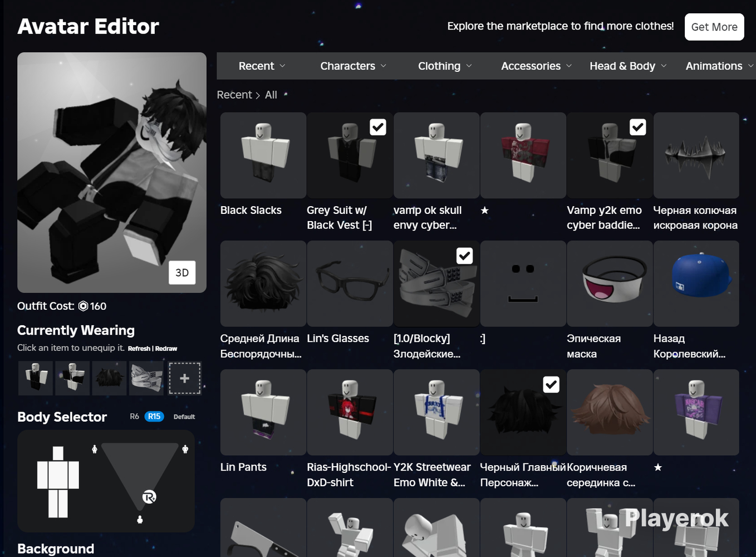
Task: Select the :] face item
Action: click(523, 284)
